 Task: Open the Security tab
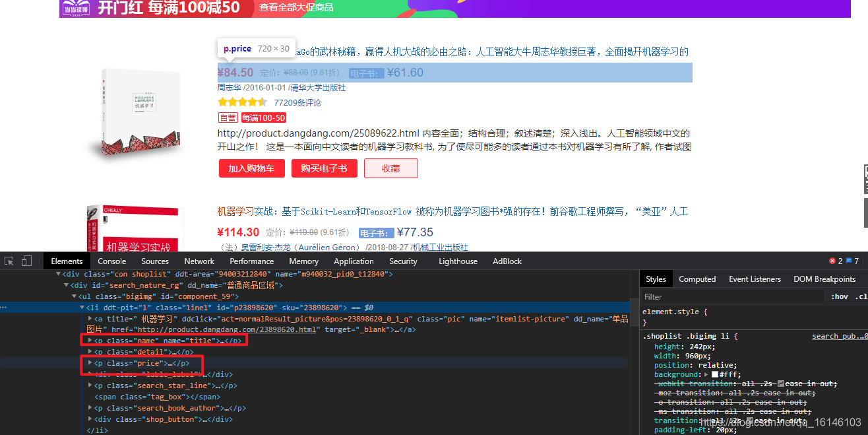click(403, 261)
